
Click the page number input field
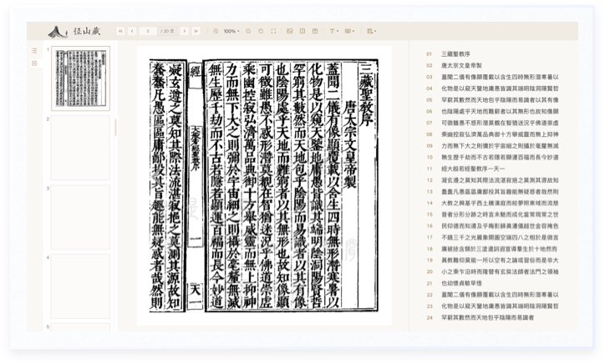pos(149,31)
